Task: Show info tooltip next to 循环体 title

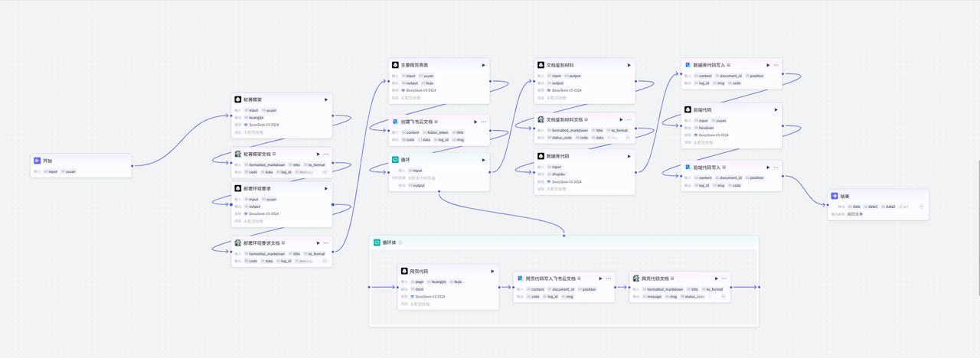Action: (400, 242)
